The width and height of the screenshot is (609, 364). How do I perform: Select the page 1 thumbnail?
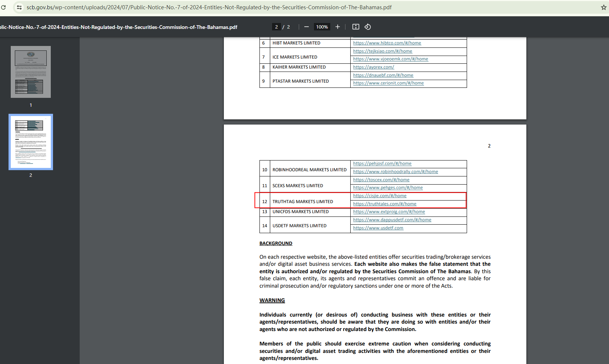31,72
